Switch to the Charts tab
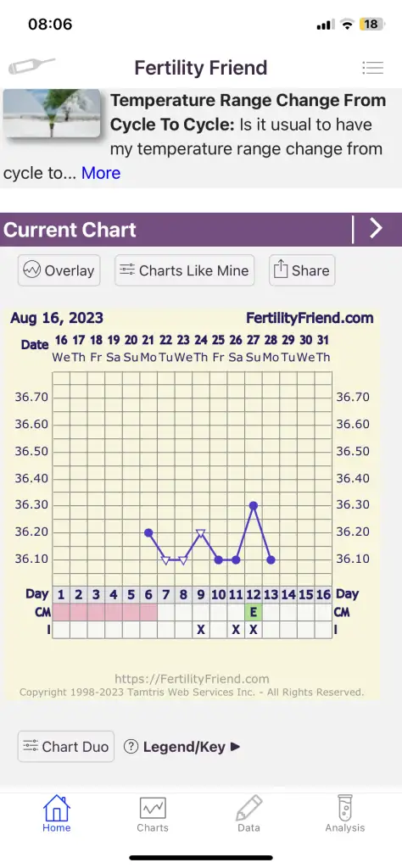The height and width of the screenshot is (868, 402). (x=153, y=814)
